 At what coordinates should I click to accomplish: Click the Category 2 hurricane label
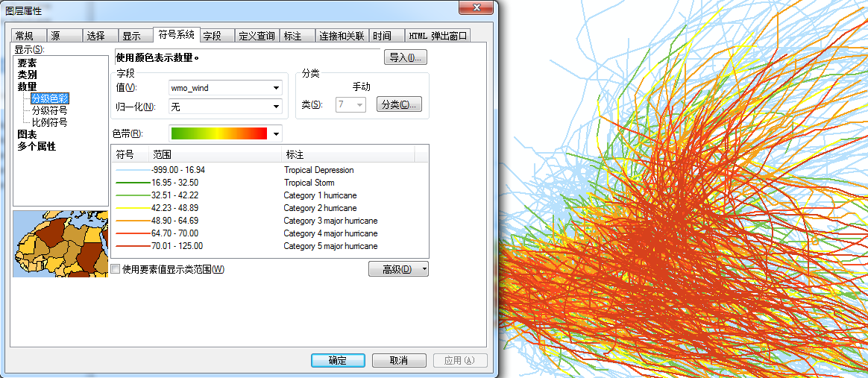coord(321,208)
